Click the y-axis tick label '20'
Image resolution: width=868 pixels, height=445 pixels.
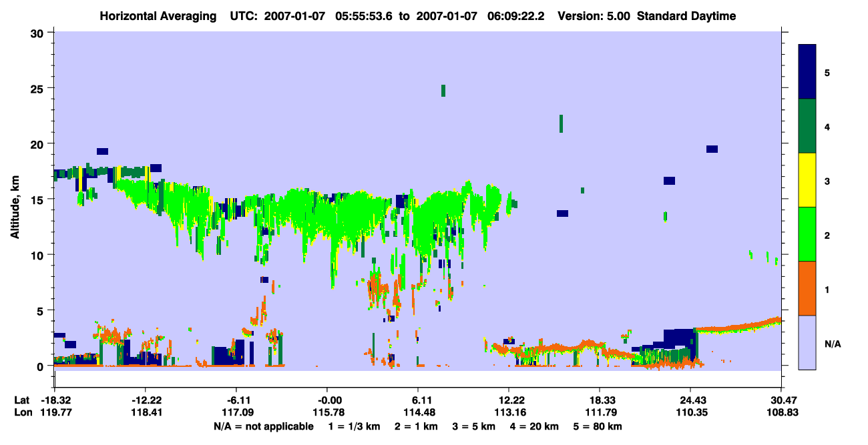(x=39, y=143)
